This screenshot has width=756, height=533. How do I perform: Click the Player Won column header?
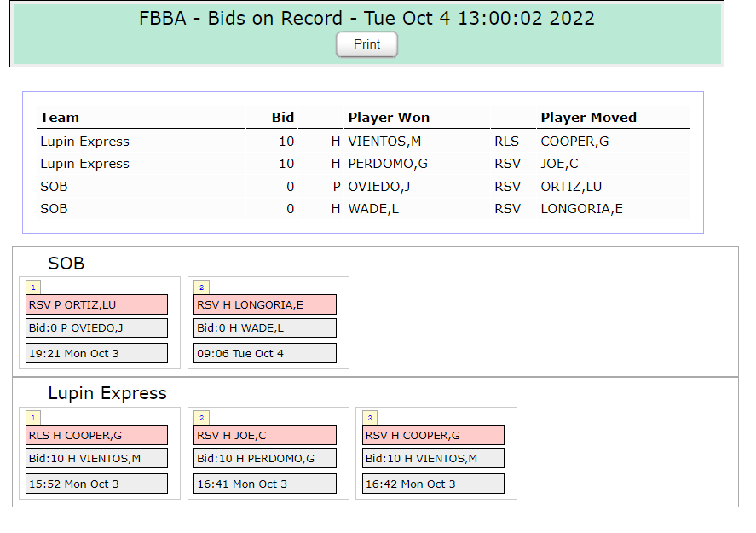coord(389,118)
